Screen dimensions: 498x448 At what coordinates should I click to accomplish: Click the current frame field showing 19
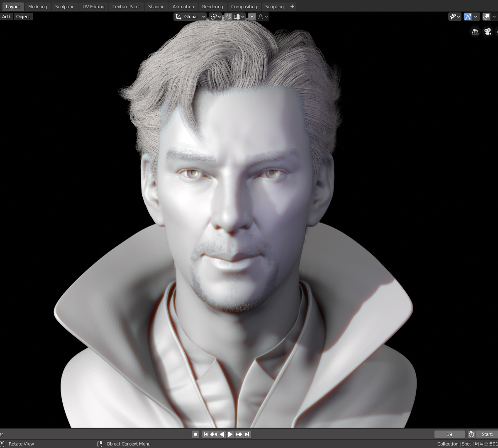(449, 434)
